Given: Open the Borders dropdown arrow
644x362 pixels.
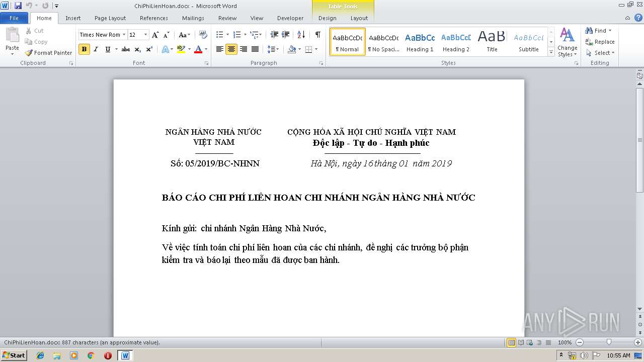Looking at the screenshot, I should (315, 49).
